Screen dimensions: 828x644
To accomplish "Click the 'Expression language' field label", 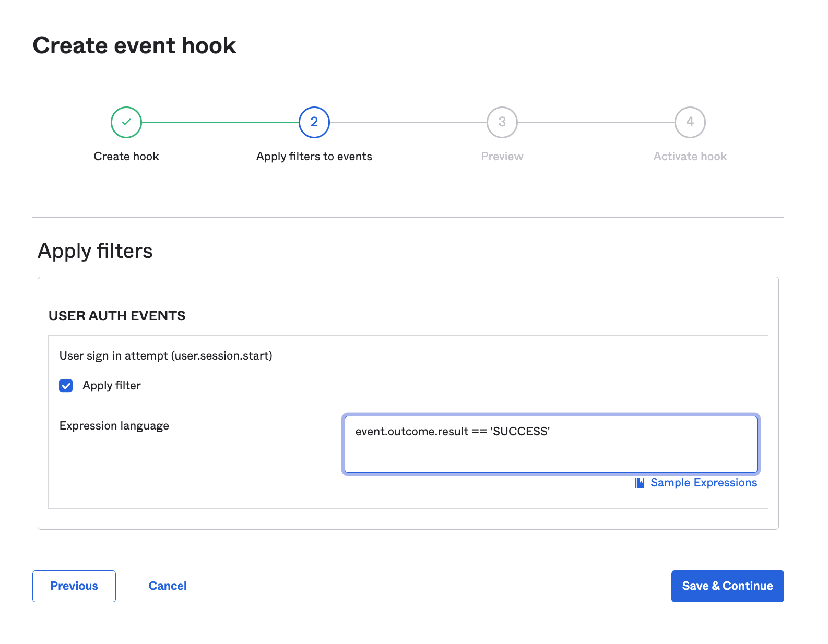I will tap(114, 426).
